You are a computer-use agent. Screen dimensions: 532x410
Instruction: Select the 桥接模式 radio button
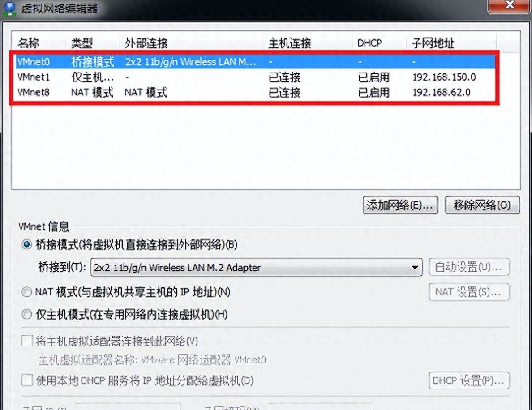[x=27, y=244]
